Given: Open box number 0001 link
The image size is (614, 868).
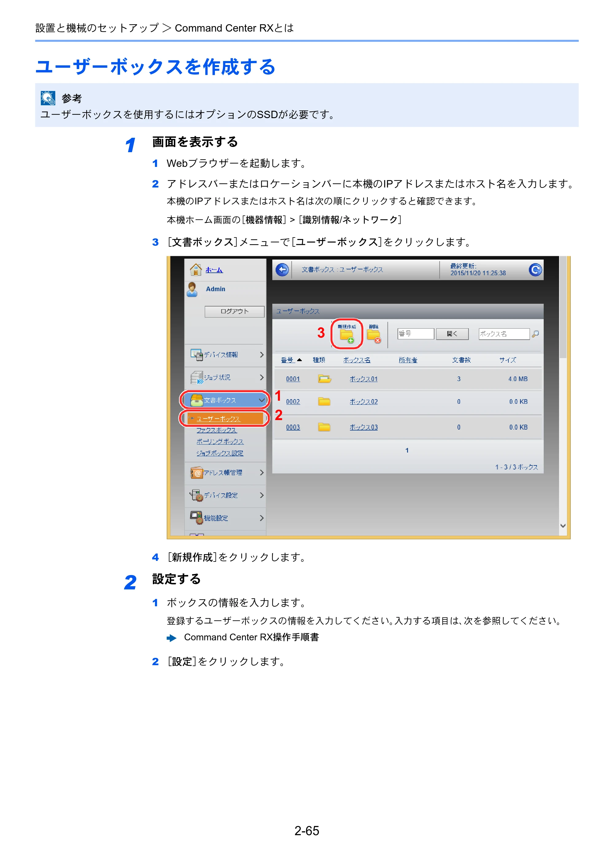Looking at the screenshot, I should point(293,379).
